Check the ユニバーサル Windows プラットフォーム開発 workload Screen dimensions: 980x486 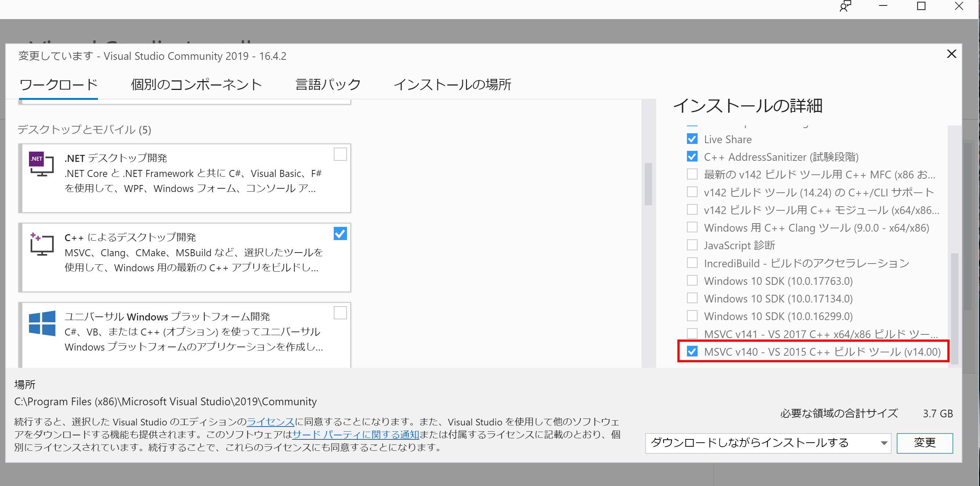(x=340, y=313)
